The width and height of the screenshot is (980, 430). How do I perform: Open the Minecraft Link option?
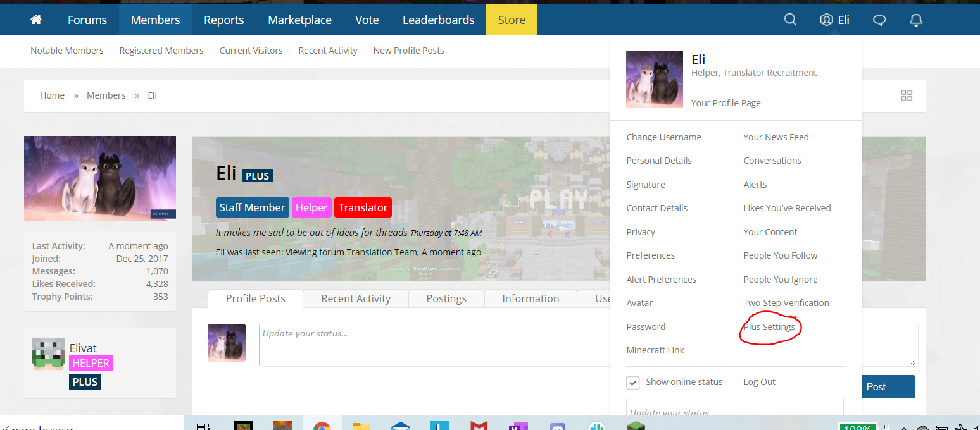(x=655, y=350)
